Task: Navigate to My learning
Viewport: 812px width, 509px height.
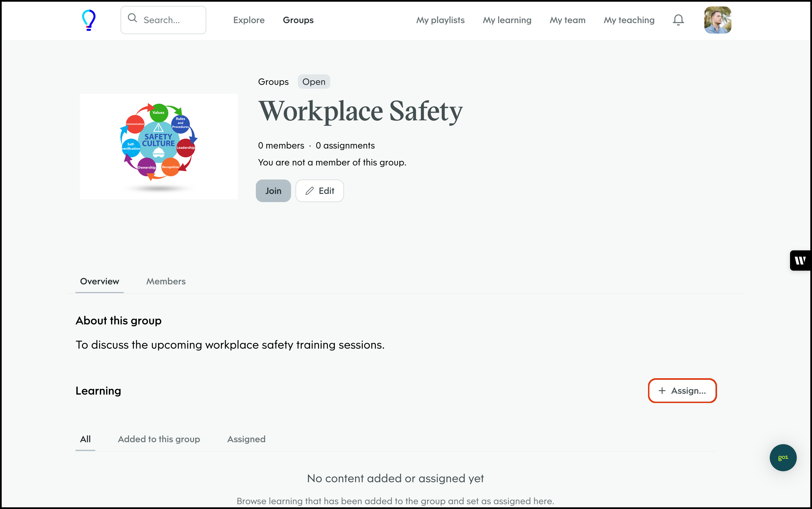Action: 507,20
